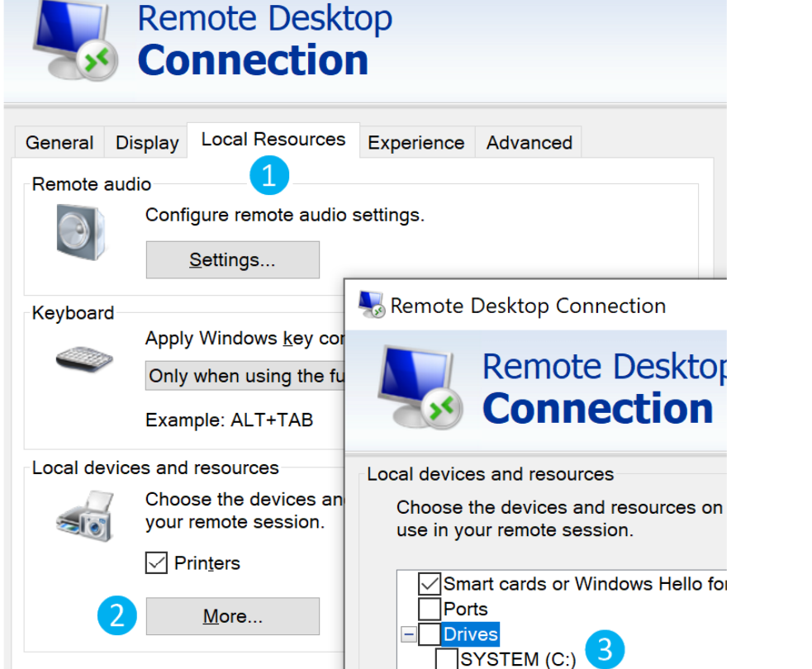
Task: Open the Advanced tab
Action: coord(529,142)
